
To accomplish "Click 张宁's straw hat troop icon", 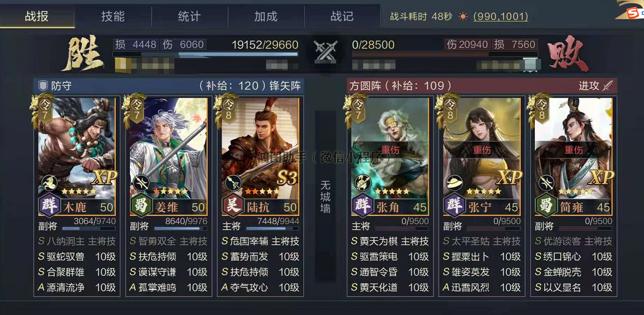I will click(x=455, y=183).
